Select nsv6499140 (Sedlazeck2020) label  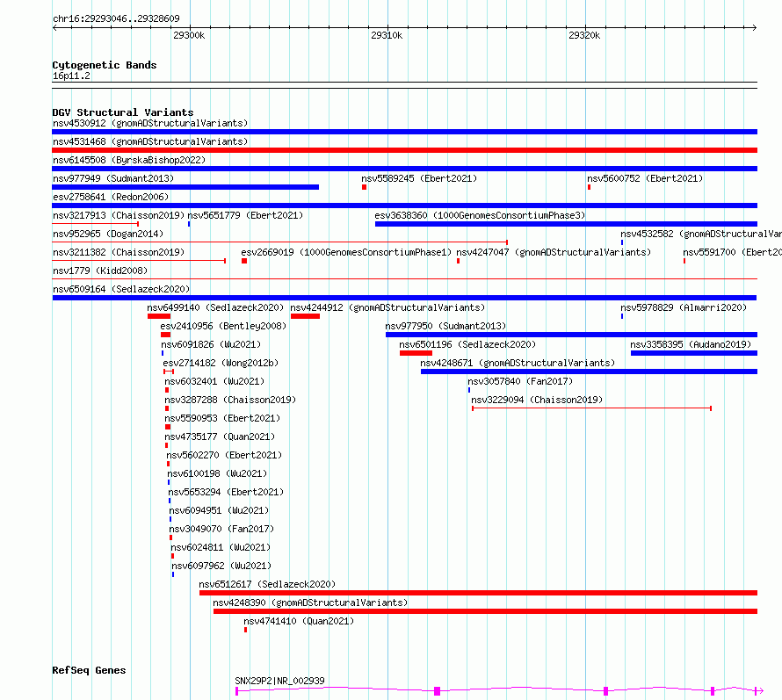pos(215,307)
